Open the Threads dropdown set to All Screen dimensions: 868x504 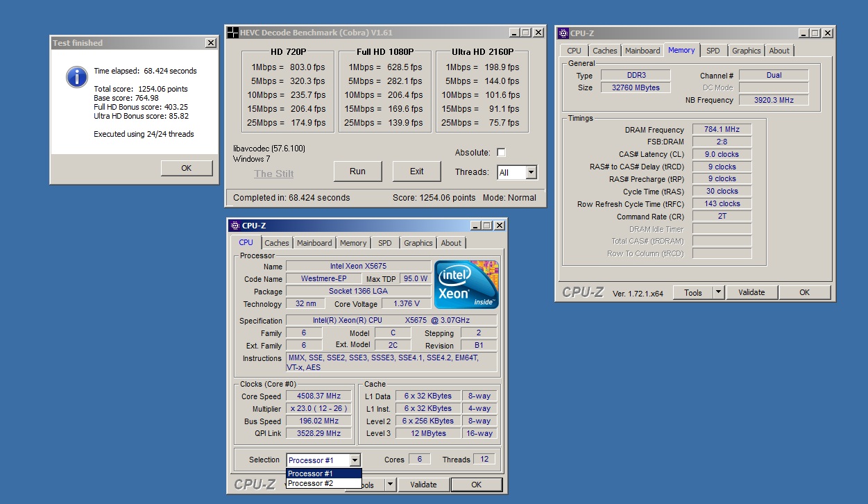pos(518,172)
